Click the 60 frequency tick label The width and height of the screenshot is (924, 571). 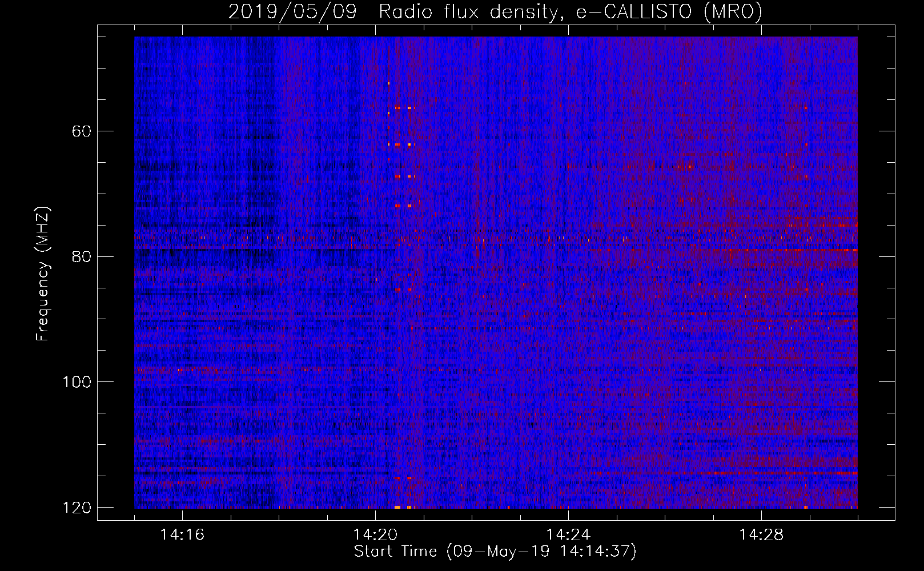[81, 131]
